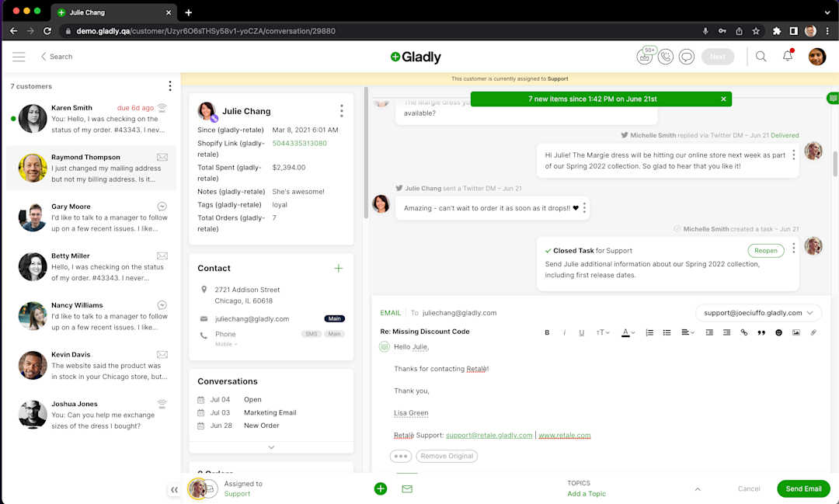Open Julie Chang profile options menu
Screen dimensions: 839x504
pyautogui.click(x=341, y=111)
